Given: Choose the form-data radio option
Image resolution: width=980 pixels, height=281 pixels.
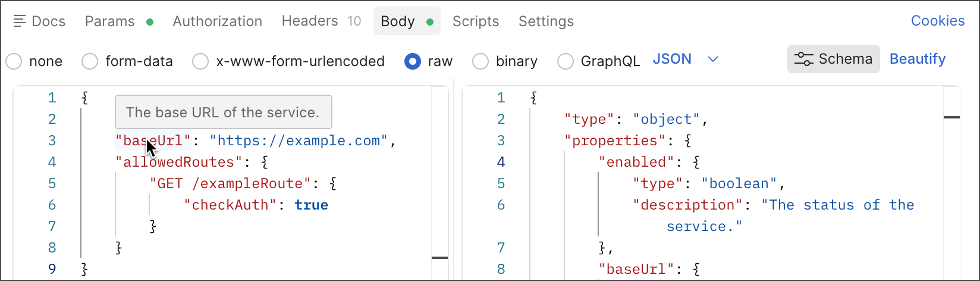Looking at the screenshot, I should 90,61.
